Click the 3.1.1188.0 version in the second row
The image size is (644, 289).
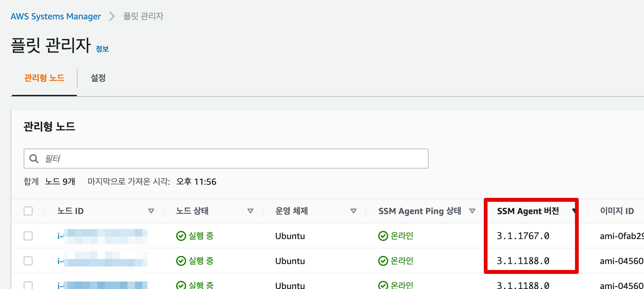click(x=523, y=261)
